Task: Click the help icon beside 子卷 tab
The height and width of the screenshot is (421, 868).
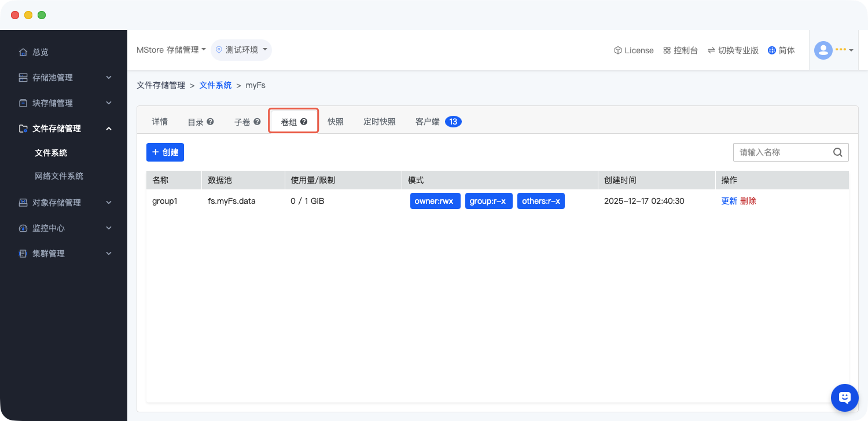Action: [x=257, y=122]
